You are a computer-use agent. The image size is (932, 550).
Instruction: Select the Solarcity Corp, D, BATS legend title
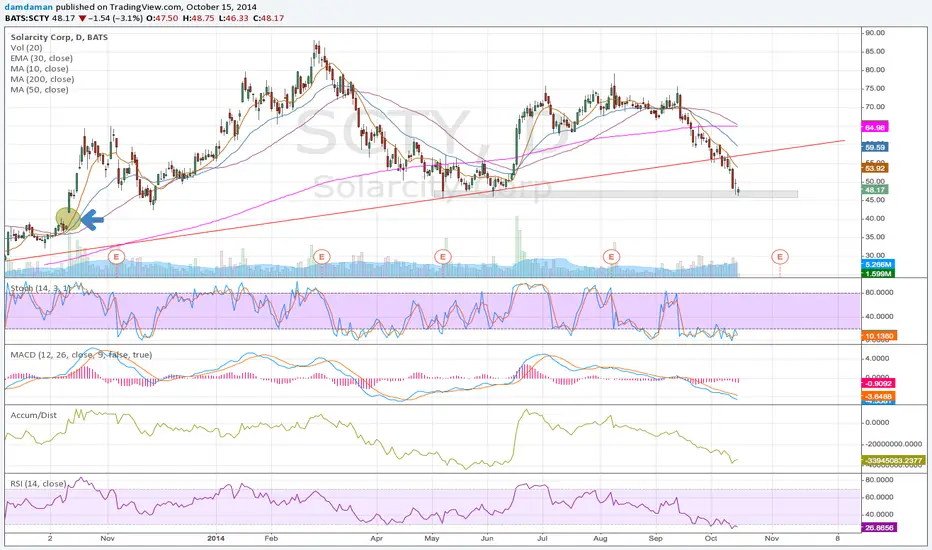(x=59, y=37)
